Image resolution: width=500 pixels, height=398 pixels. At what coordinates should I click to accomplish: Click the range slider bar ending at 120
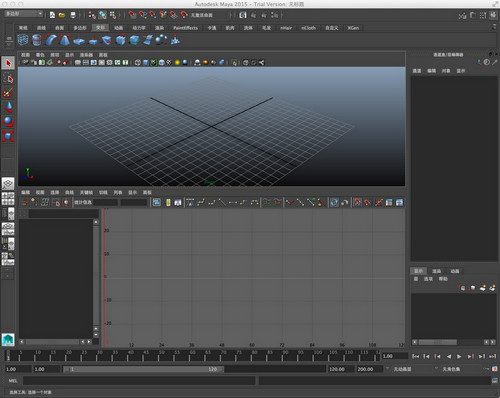click(143, 369)
